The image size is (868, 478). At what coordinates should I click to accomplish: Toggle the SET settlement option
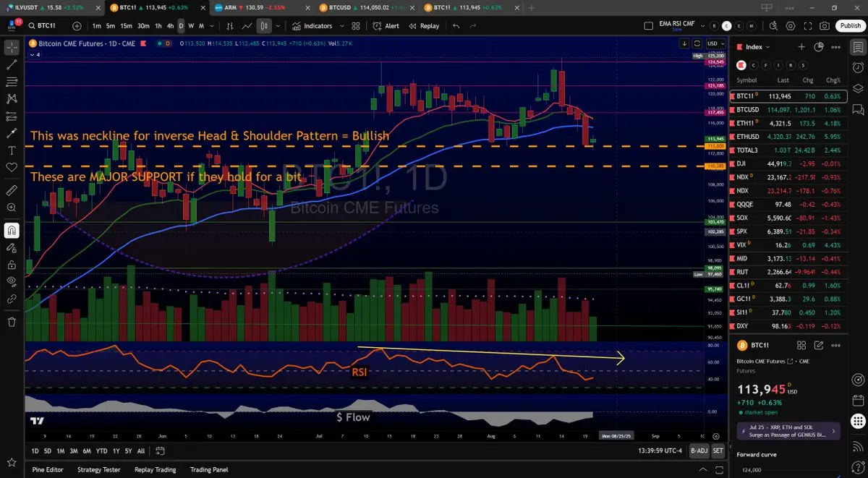pyautogui.click(x=717, y=451)
